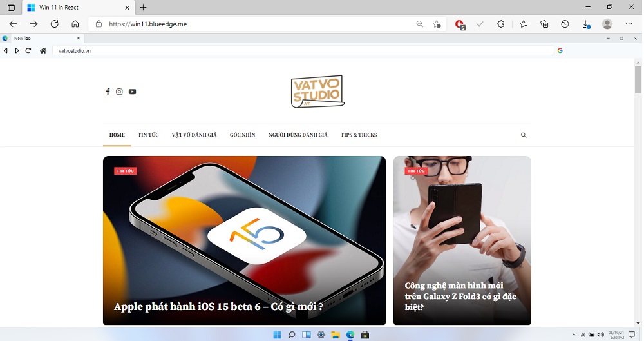Refresh the outer Edge page
Screen dimensions: 644x341
point(54,24)
